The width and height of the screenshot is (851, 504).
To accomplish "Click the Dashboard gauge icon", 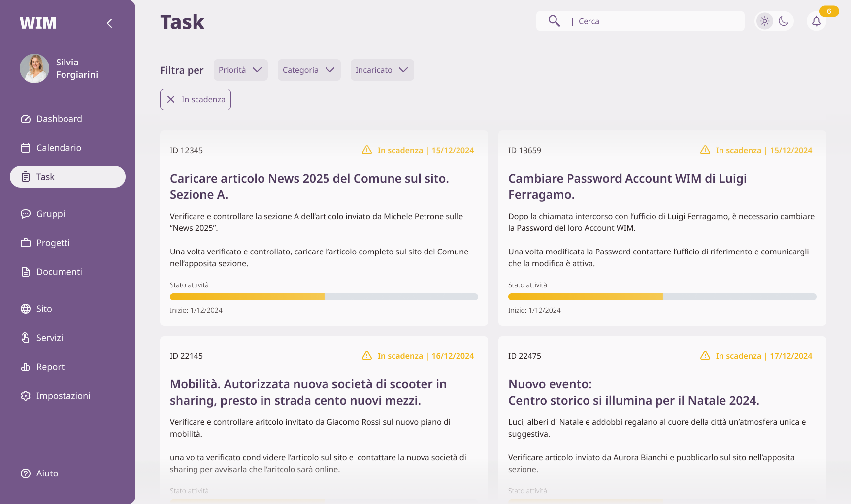I will click(x=26, y=119).
